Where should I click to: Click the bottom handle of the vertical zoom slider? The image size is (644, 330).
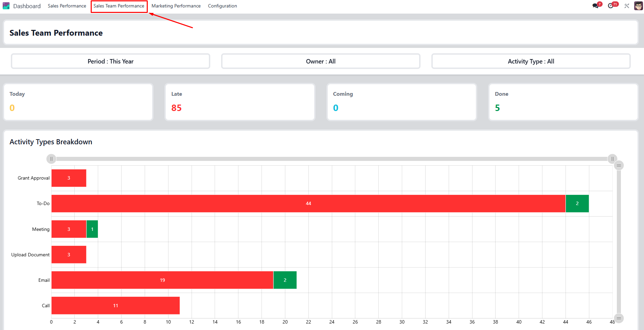(x=619, y=318)
